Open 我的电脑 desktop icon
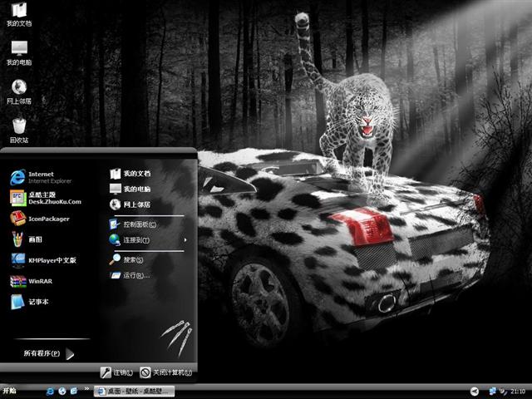The image size is (532, 399). [19, 53]
